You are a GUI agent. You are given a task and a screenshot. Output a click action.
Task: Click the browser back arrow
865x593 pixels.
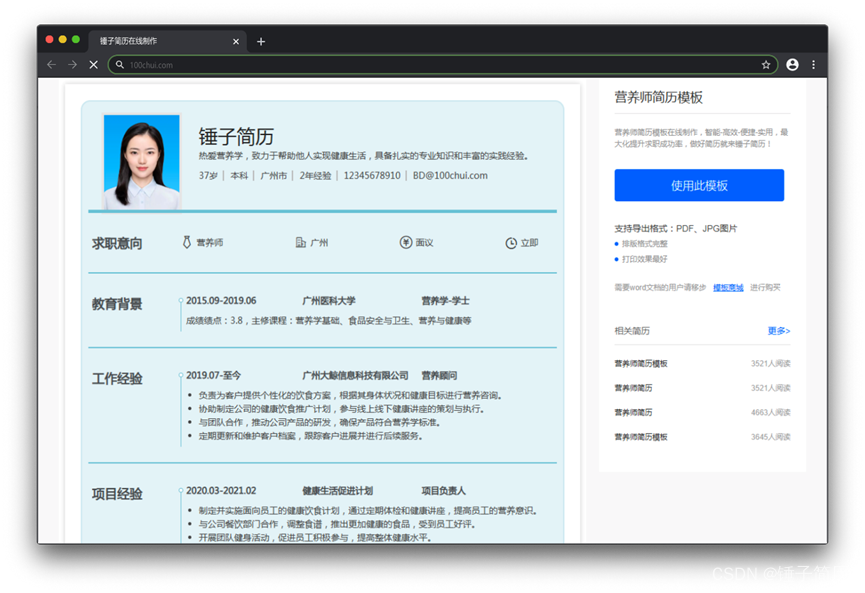pyautogui.click(x=51, y=65)
